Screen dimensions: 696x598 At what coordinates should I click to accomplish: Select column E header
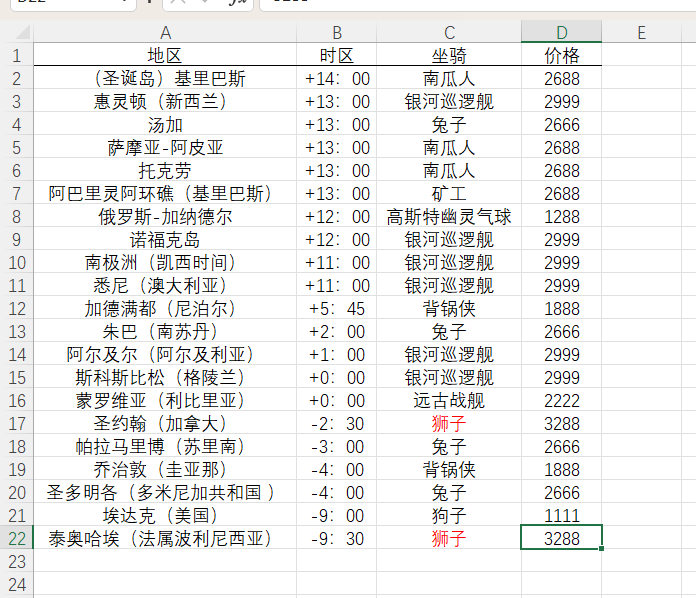tap(641, 32)
